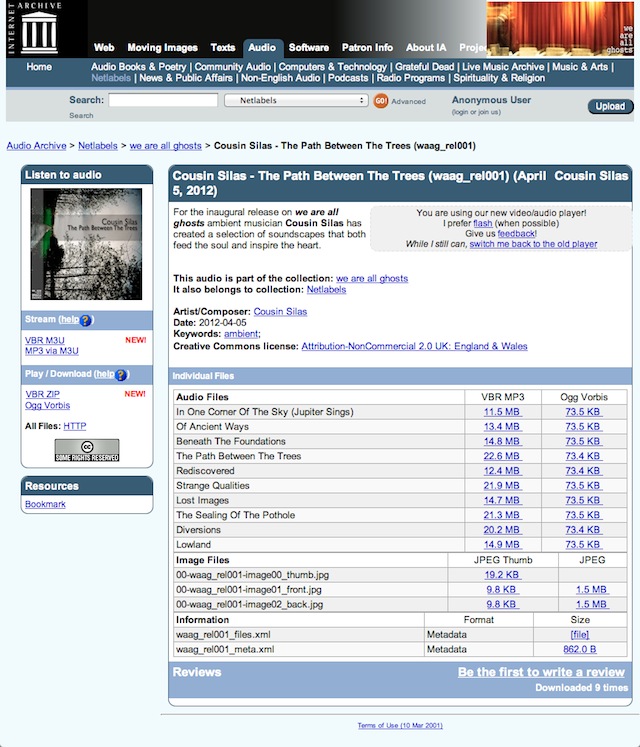Switch to the Texts tab
This screenshot has height=747, width=640.
point(223,48)
